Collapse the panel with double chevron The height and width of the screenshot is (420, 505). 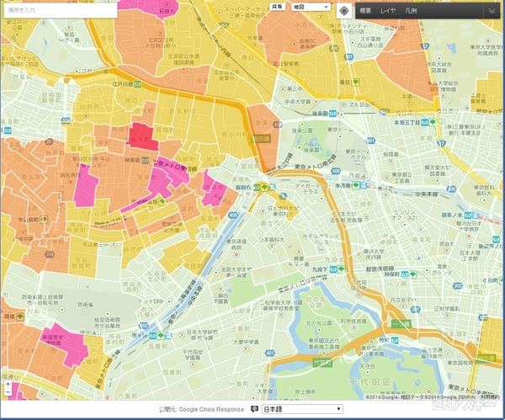click(492, 11)
